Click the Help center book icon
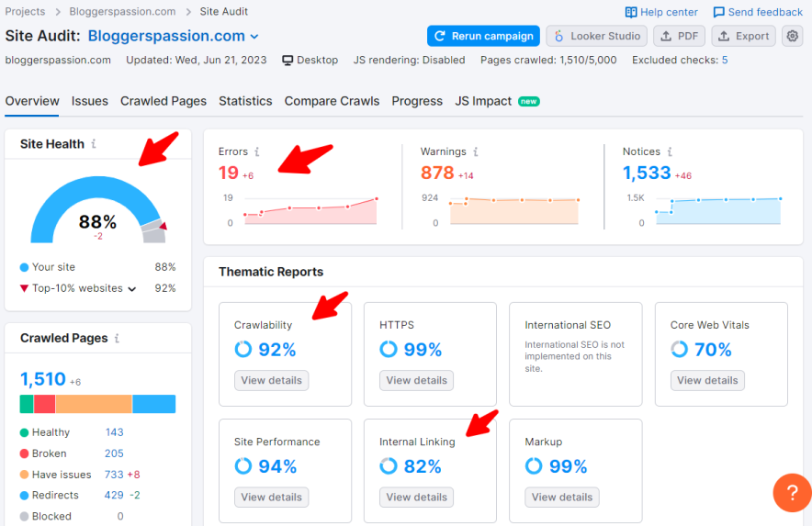Viewport: 812px width, 526px height. click(x=631, y=12)
